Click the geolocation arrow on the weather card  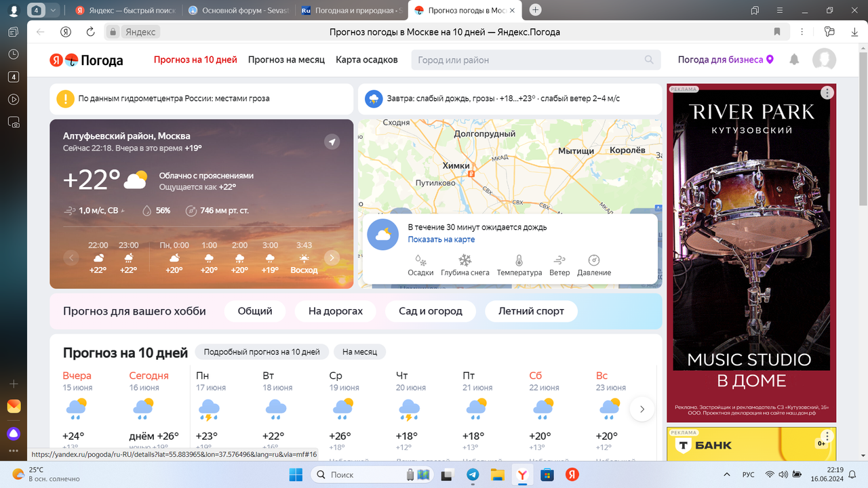click(x=332, y=142)
